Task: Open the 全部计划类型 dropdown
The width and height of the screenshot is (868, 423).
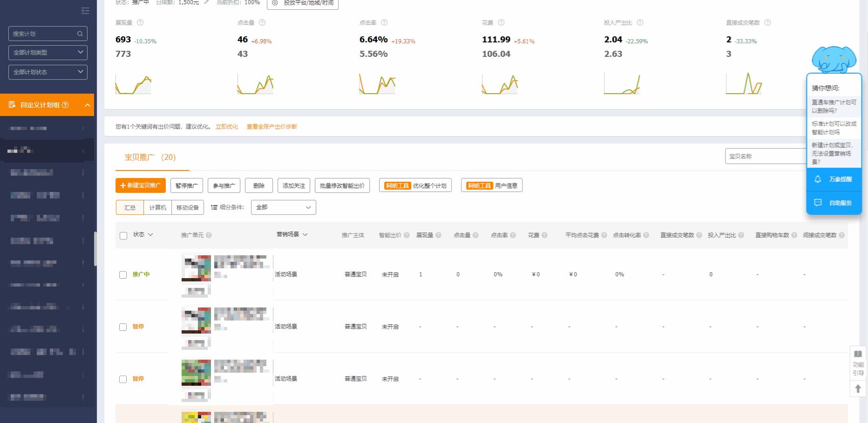Action: point(47,53)
